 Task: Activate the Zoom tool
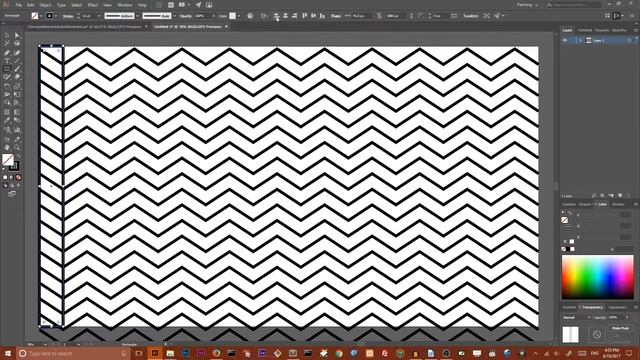17,147
